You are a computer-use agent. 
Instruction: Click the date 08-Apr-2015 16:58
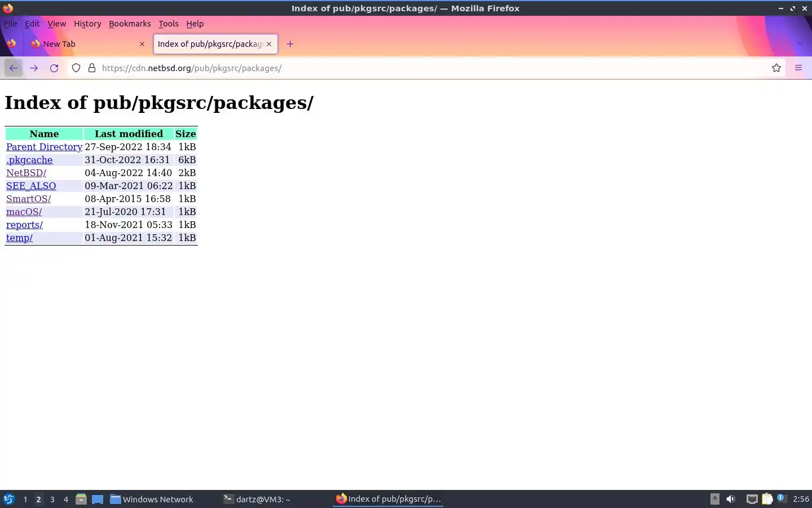(x=127, y=199)
